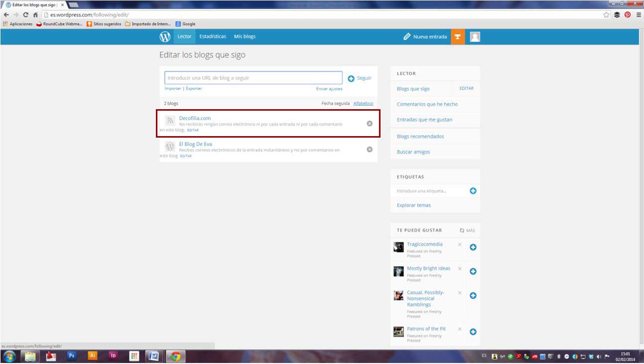
Task: Open Comentarios que he hecho link
Action: [427, 104]
